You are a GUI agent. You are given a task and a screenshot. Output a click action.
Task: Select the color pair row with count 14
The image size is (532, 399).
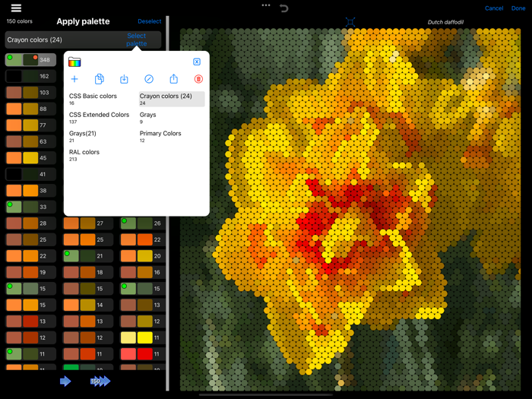(x=88, y=305)
